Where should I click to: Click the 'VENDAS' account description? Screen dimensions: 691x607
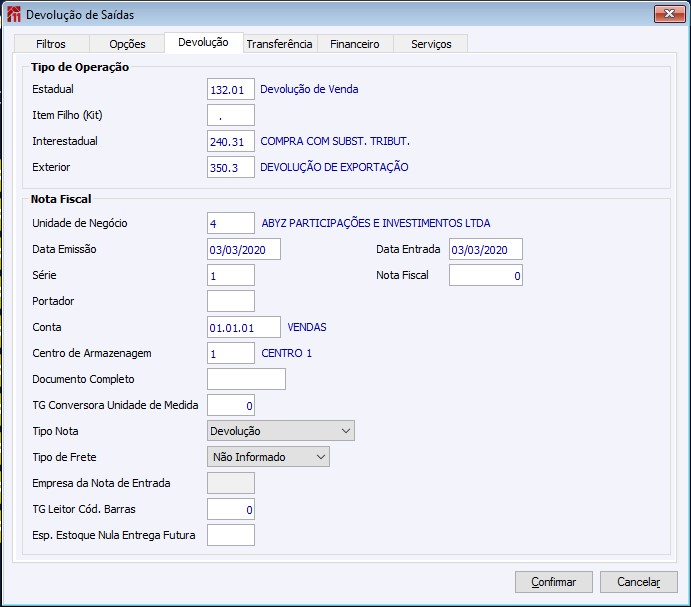(x=307, y=328)
